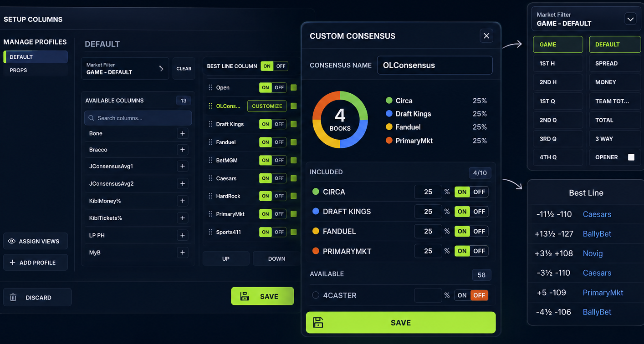644x344 pixels.
Task: Check the OPENER checkbox
Action: point(631,157)
